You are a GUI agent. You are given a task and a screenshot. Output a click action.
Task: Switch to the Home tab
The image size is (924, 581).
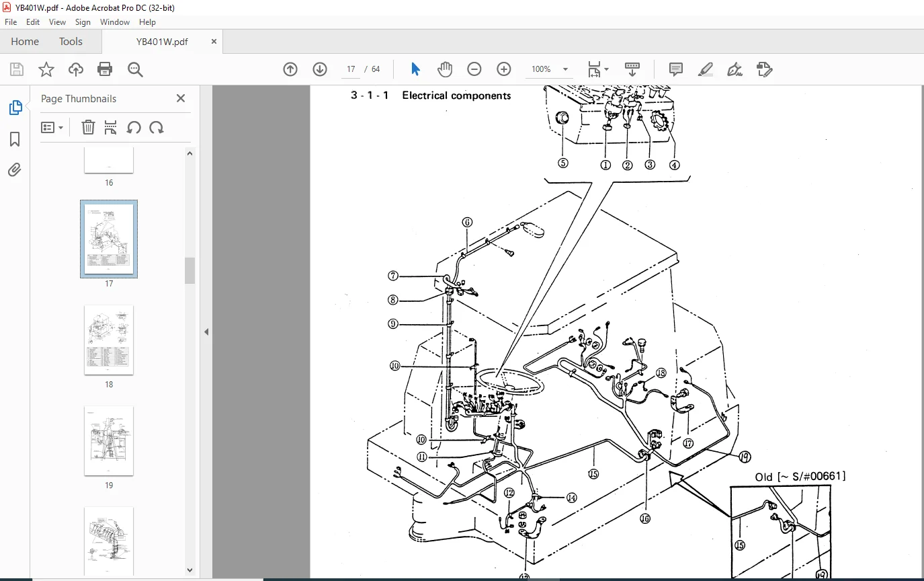tap(25, 42)
